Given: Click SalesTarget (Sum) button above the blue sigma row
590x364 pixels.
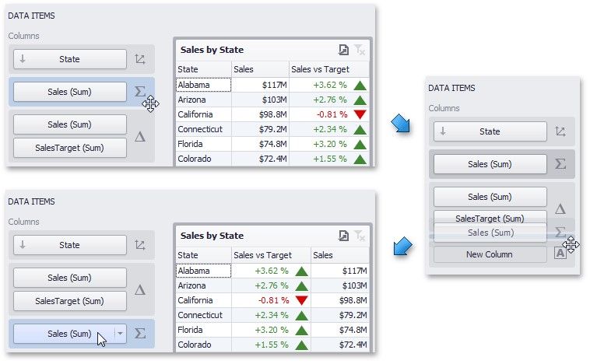Looking at the screenshot, I should [69, 301].
